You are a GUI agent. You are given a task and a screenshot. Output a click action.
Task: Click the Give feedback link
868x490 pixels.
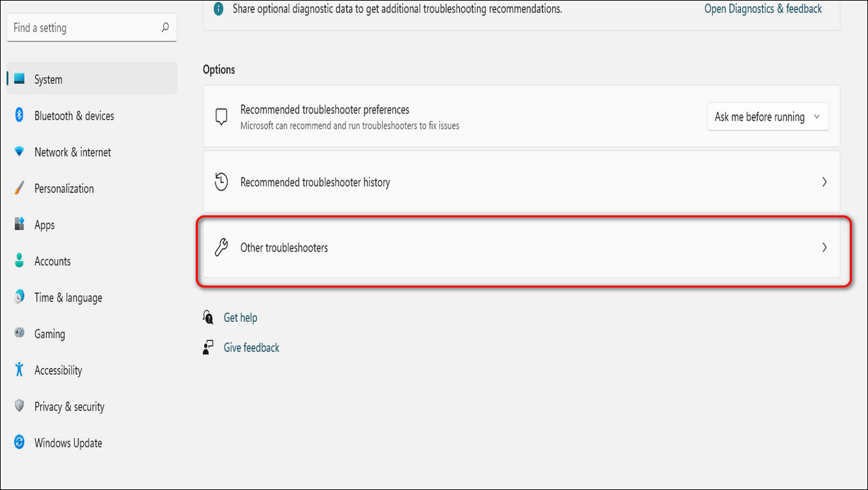[x=251, y=348]
